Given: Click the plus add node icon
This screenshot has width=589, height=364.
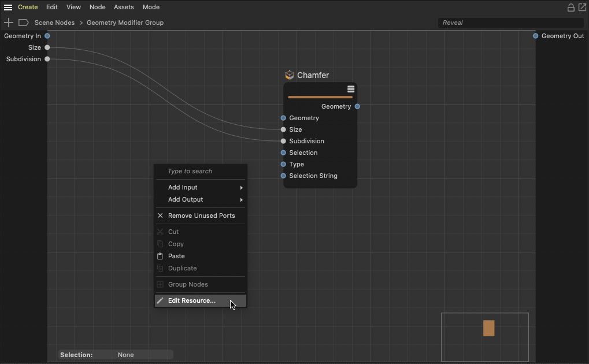Looking at the screenshot, I should [x=9, y=23].
